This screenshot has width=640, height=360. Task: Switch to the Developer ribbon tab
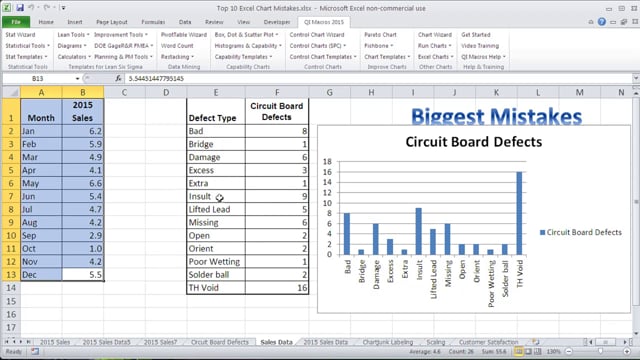pos(277,22)
